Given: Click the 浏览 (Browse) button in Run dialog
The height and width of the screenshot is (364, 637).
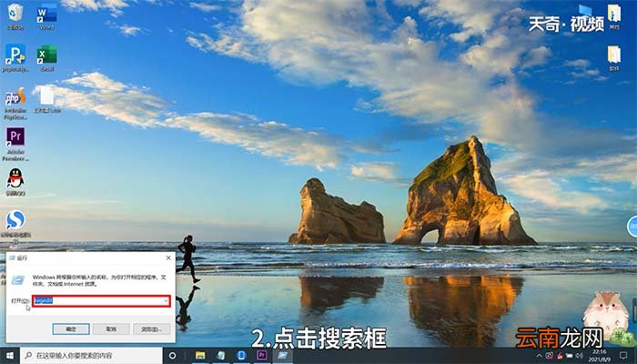Looking at the screenshot, I should point(152,329).
